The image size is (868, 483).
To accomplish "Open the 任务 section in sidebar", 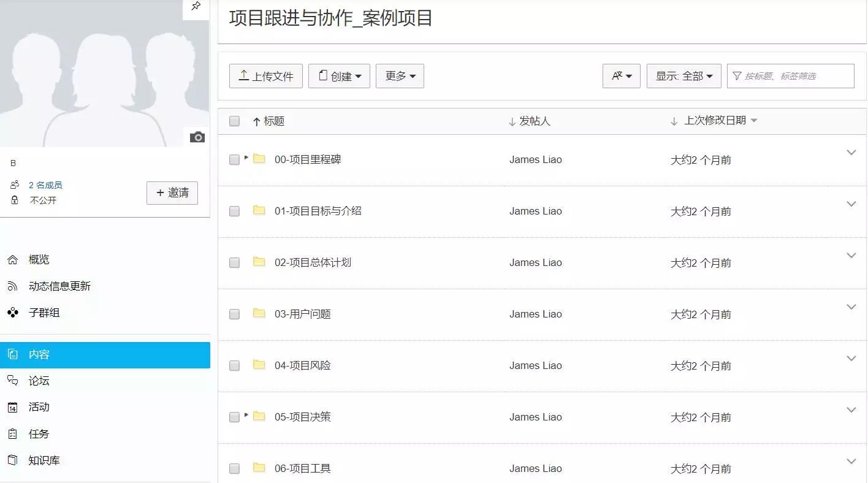I will click(39, 434).
